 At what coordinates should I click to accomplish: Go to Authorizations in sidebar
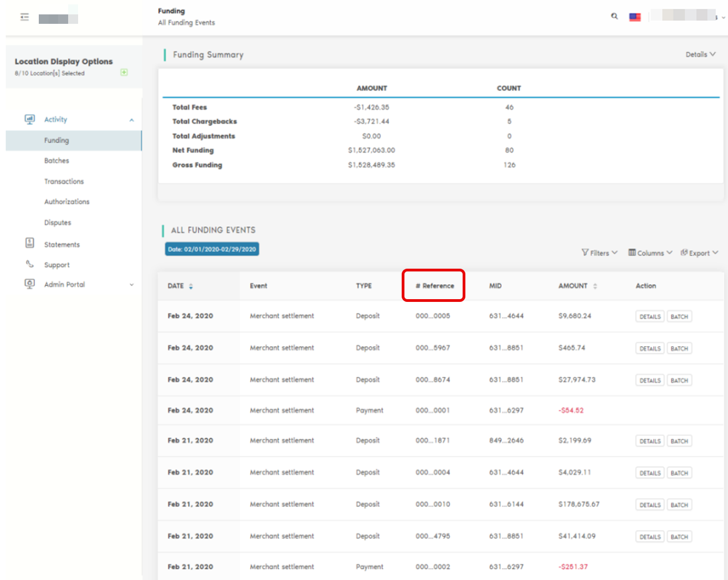(x=66, y=202)
